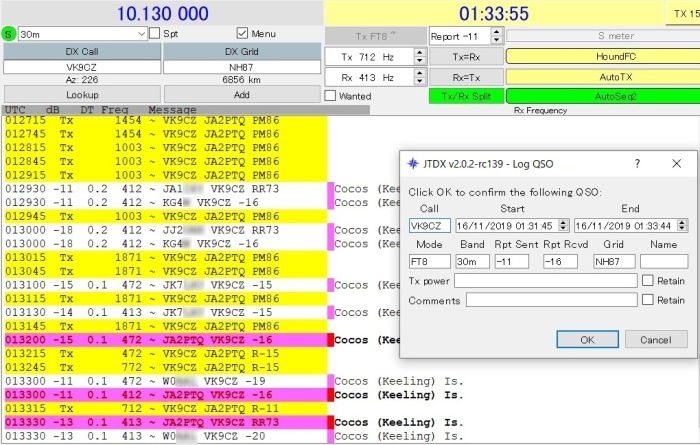Toggle the Menu checkbox
Viewport: 700px width, 445px height.
242,33
